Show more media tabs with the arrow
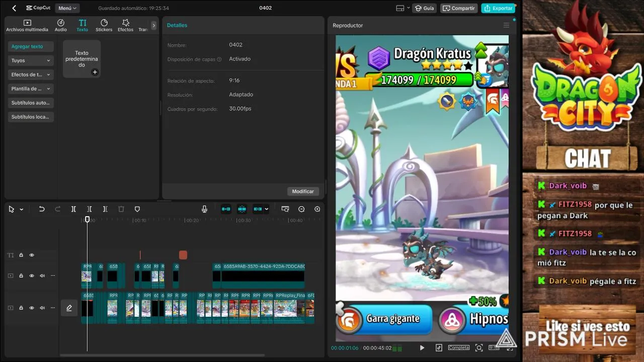 tap(153, 26)
